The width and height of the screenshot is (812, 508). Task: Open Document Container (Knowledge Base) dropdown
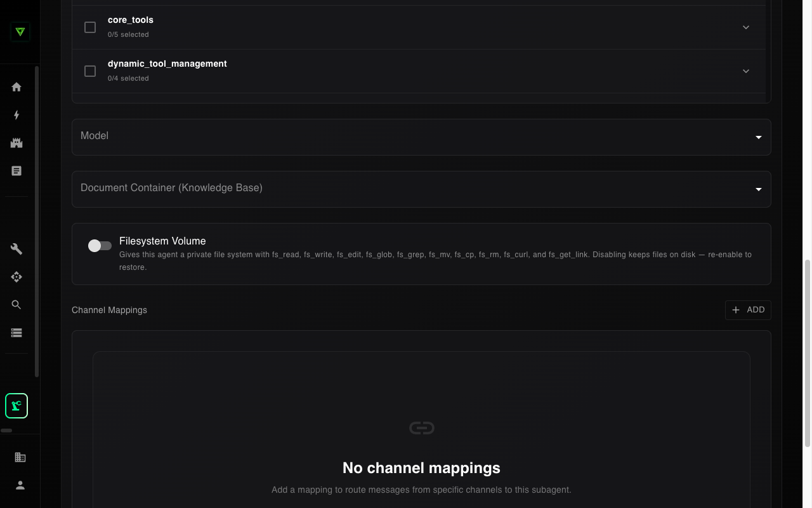tap(421, 189)
